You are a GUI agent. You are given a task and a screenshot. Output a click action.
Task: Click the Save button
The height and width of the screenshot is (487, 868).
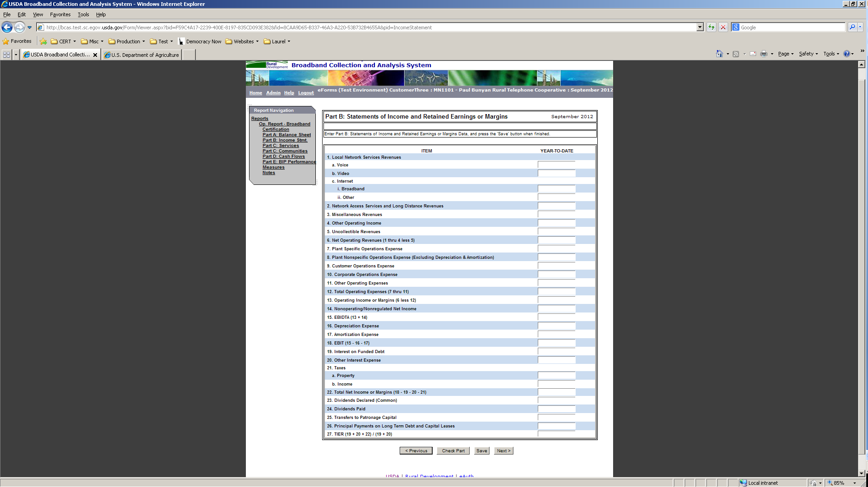tap(481, 451)
